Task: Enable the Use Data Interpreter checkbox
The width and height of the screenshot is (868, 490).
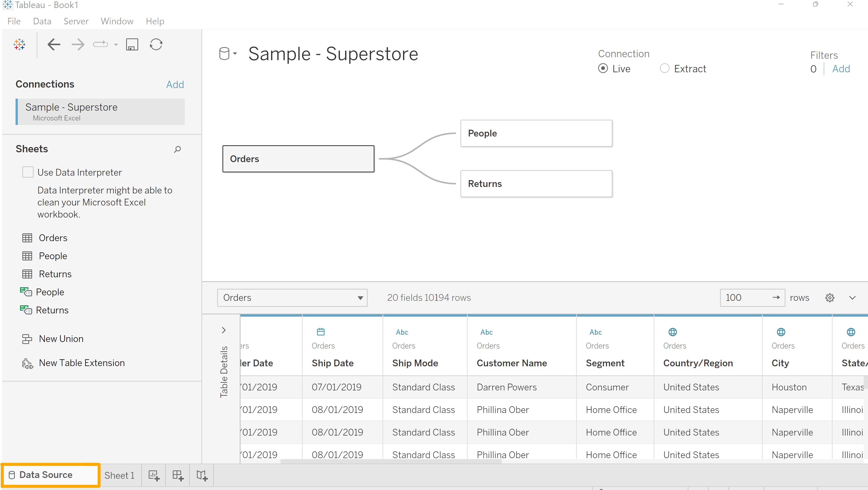Action: tap(28, 172)
